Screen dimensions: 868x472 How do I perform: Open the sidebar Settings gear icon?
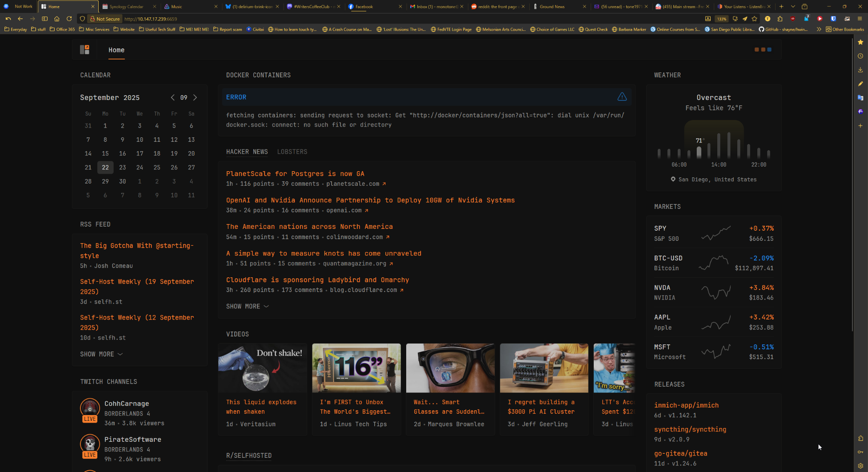(x=860, y=466)
